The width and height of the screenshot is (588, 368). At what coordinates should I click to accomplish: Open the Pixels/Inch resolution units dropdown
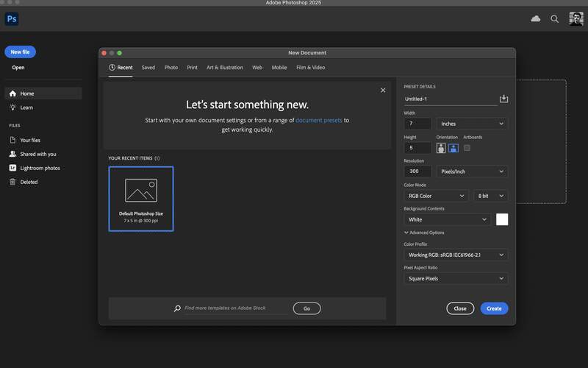(472, 171)
